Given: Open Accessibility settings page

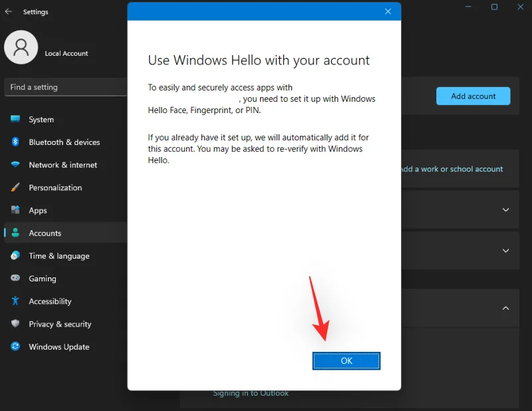Looking at the screenshot, I should [66, 301].
